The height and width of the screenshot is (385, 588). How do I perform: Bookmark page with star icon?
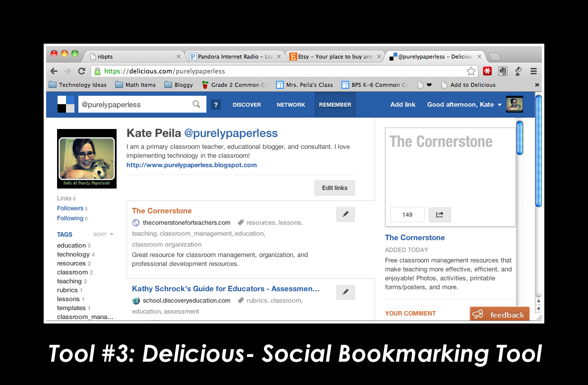(x=471, y=71)
